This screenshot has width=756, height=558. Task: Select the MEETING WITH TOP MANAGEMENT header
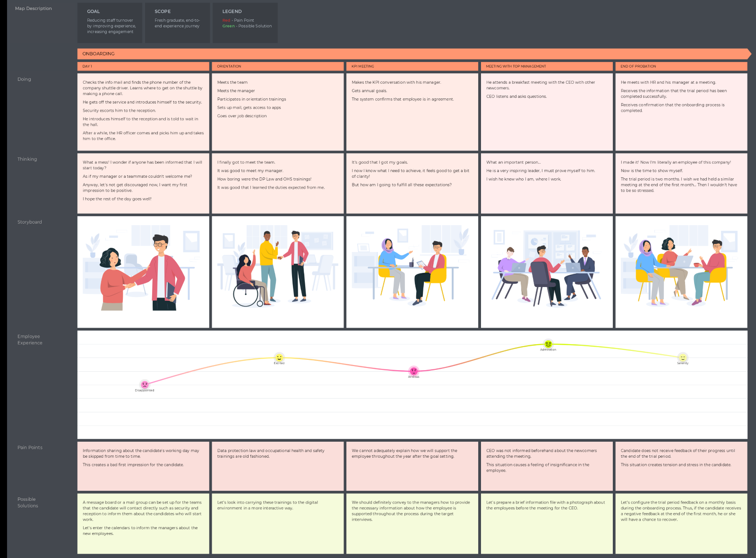547,66
